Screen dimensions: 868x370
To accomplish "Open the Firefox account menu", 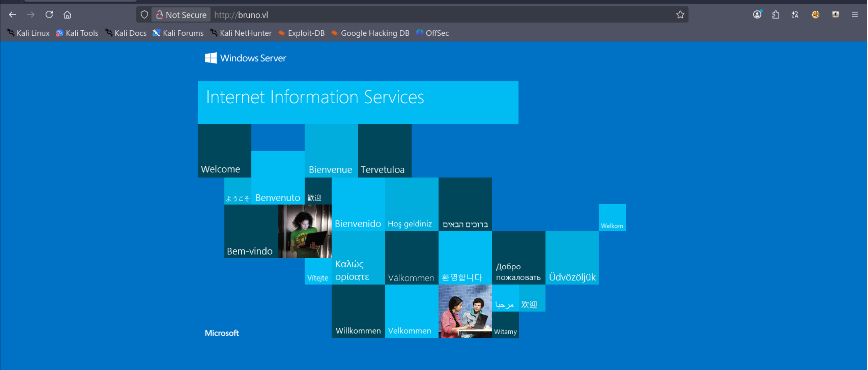I will click(757, 15).
